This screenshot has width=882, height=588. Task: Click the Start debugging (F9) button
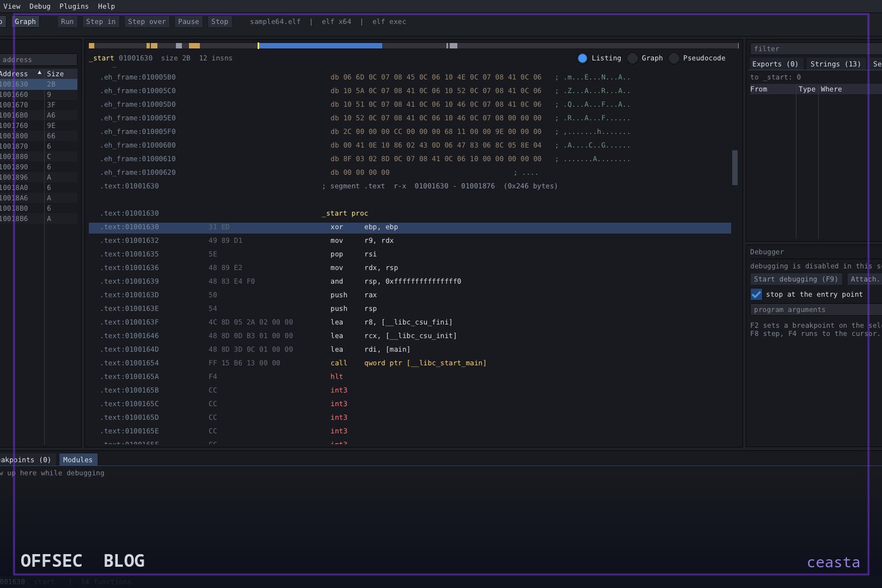[796, 279]
